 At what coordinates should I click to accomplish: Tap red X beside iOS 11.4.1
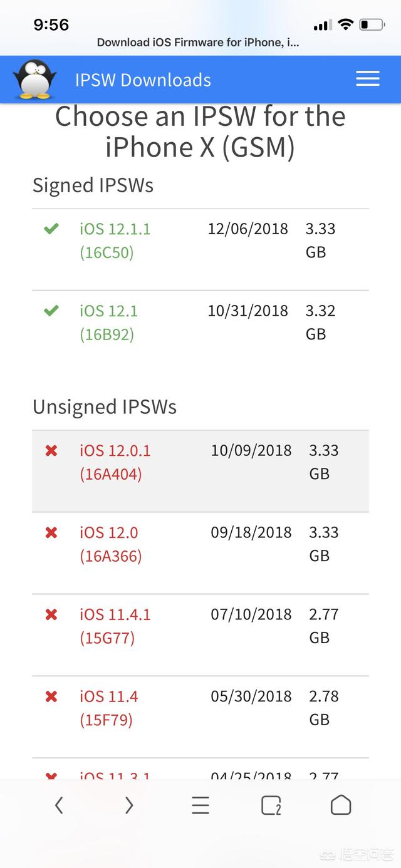pyautogui.click(x=51, y=614)
